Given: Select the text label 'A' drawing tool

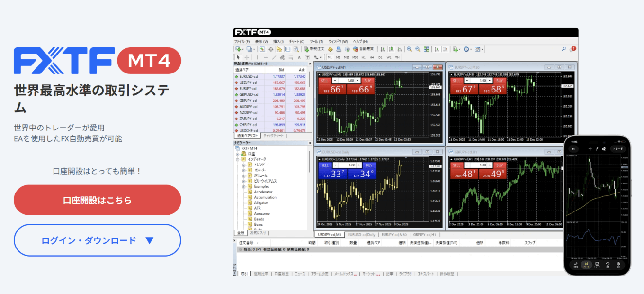Looking at the screenshot, I should pyautogui.click(x=299, y=57).
